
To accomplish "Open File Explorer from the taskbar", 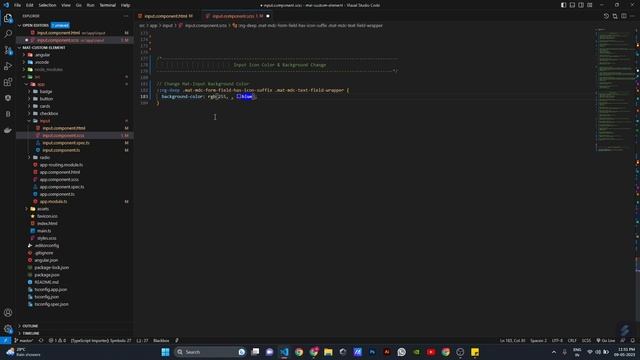I will tap(328, 352).
